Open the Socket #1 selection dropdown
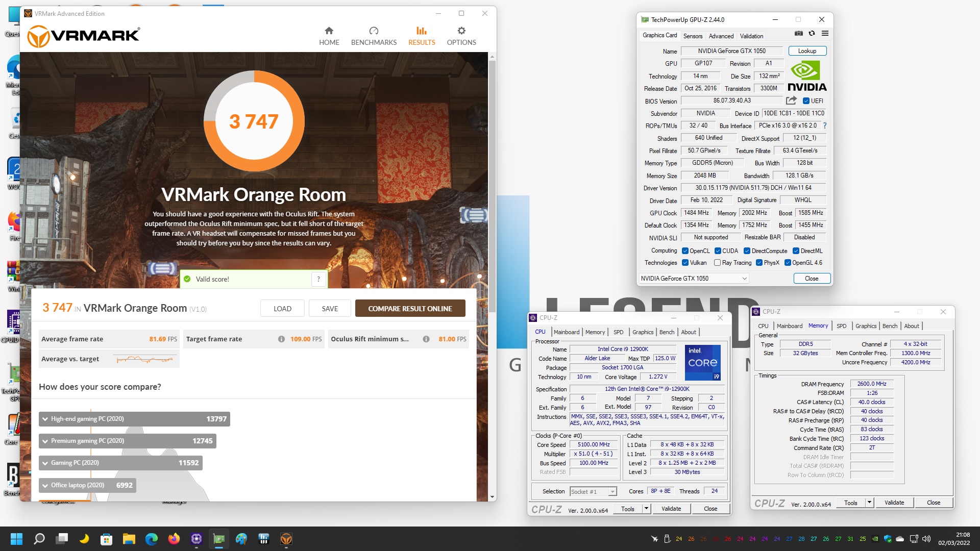This screenshot has height=551, width=980. 593,492
